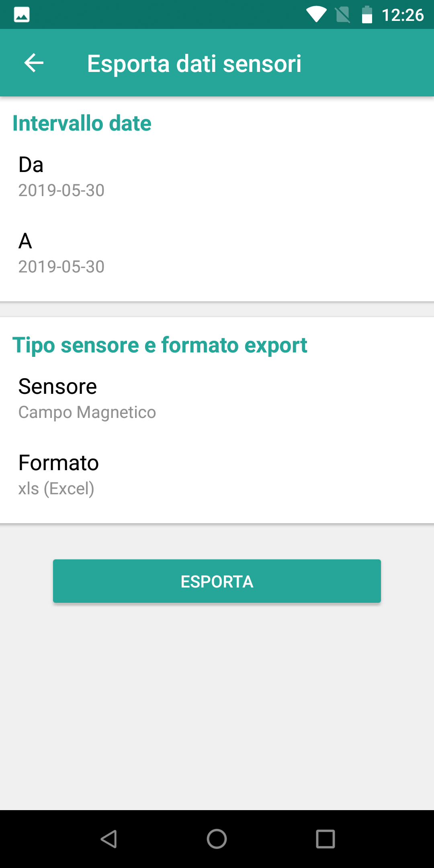Tap the image notification icon
The height and width of the screenshot is (868, 434).
click(22, 15)
